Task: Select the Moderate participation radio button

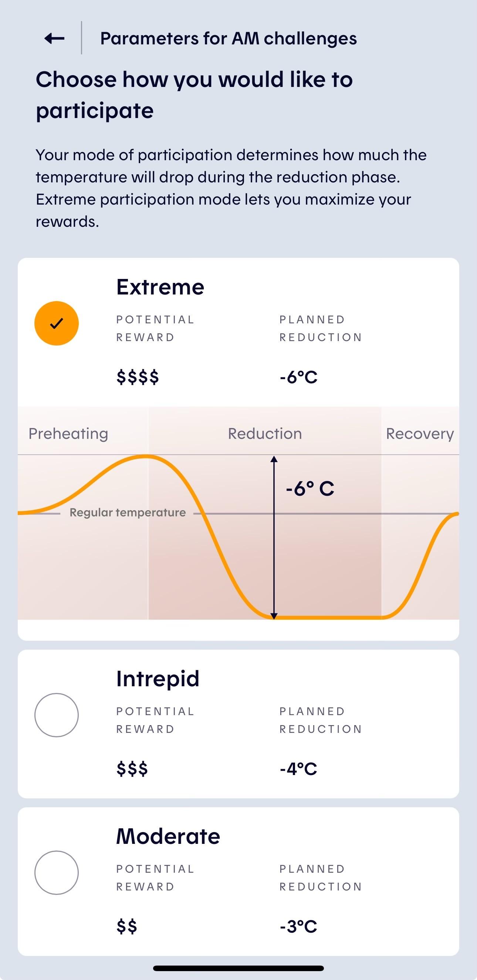Action: coord(57,872)
